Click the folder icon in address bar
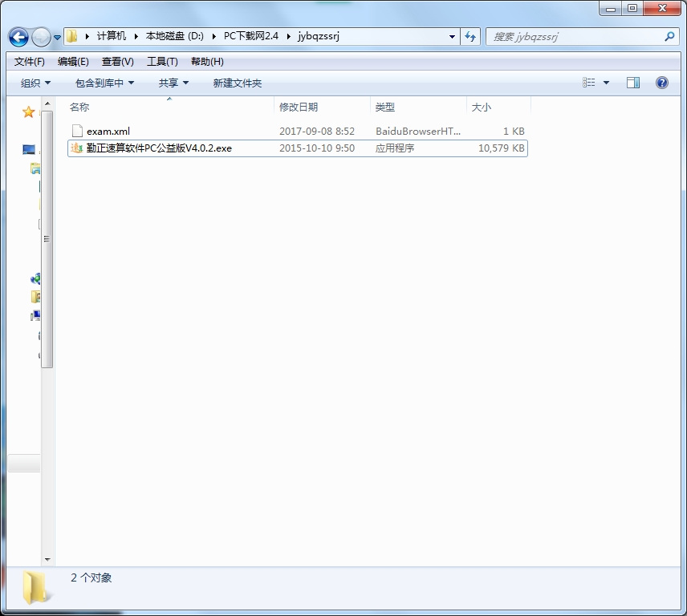This screenshot has height=616, width=687. (72, 36)
